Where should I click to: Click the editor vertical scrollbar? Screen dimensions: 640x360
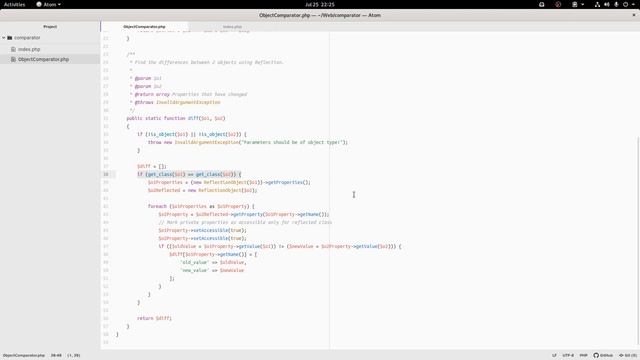[x=638, y=241]
